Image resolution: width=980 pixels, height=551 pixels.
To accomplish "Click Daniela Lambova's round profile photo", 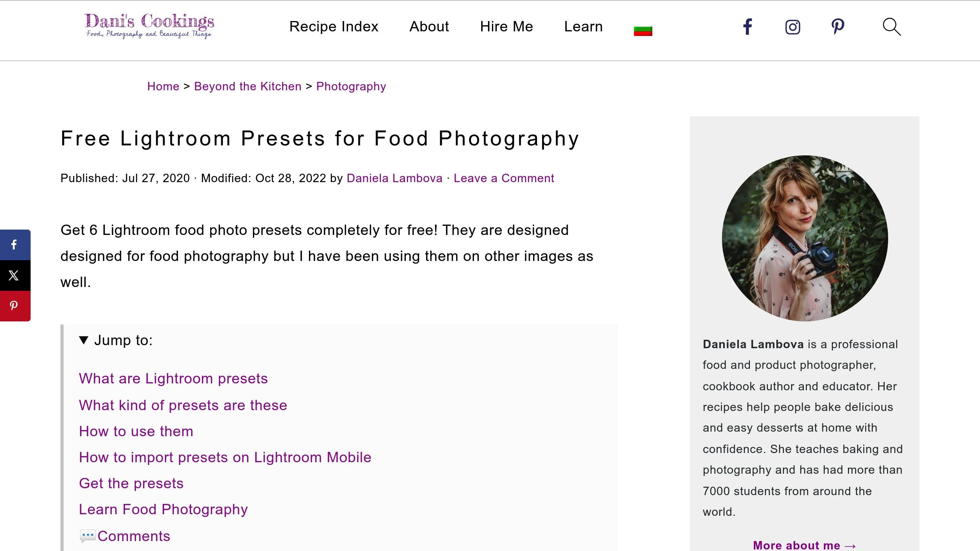I will click(x=805, y=238).
